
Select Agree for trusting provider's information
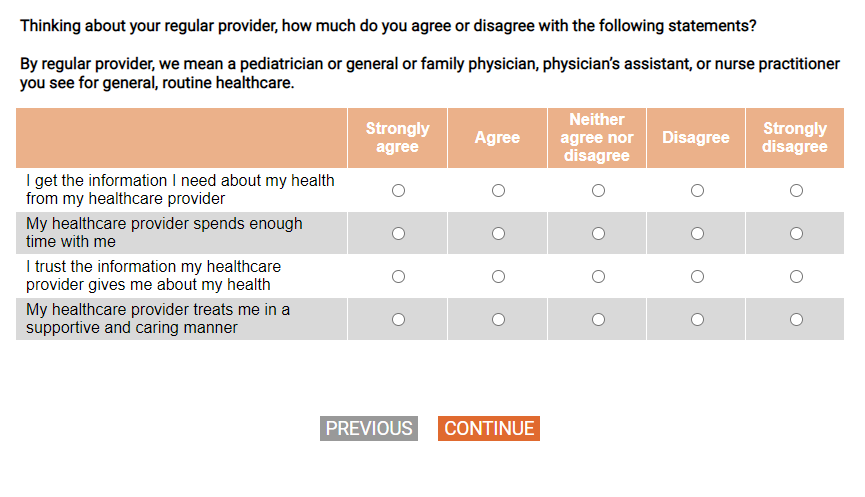tap(498, 276)
